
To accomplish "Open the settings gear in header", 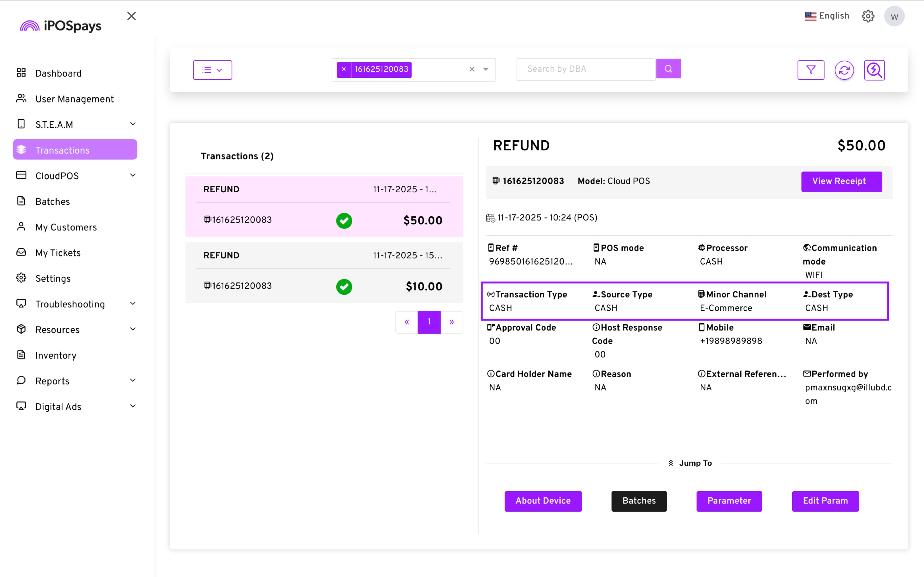I will (x=868, y=16).
